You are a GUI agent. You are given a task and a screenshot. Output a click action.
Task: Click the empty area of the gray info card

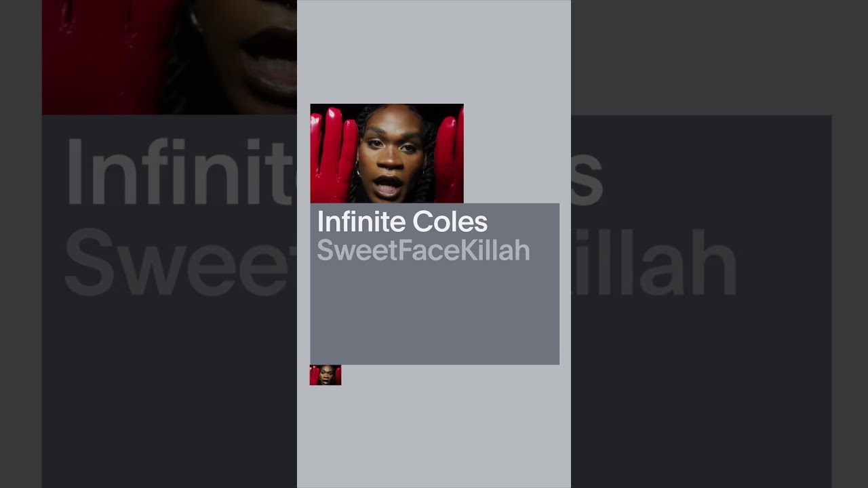(435, 315)
